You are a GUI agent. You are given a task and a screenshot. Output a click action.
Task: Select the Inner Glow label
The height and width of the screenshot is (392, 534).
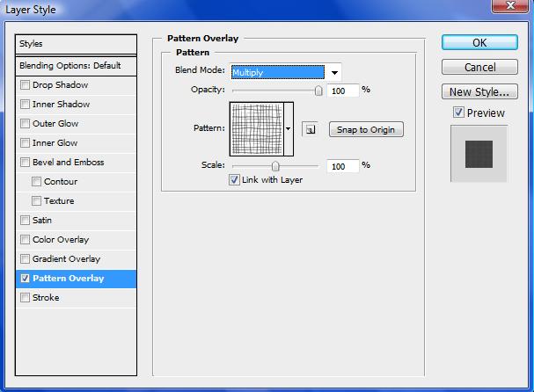coord(55,142)
